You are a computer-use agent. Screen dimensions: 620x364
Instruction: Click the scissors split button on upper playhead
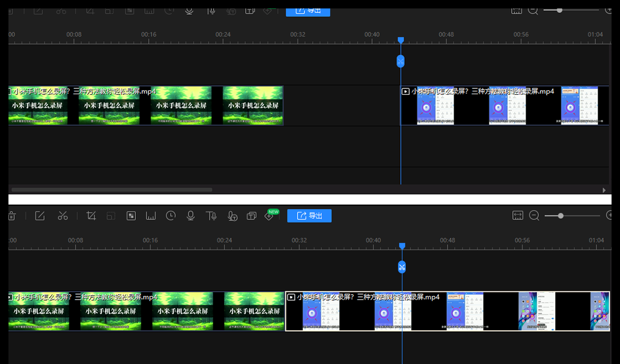pyautogui.click(x=401, y=61)
